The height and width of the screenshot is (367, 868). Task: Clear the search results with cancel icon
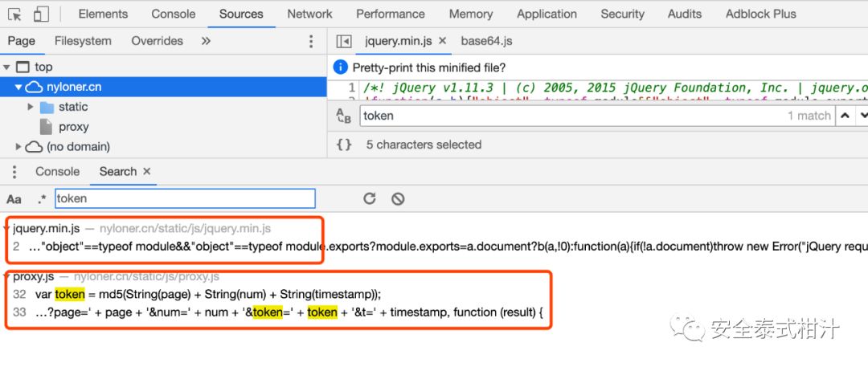[397, 198]
